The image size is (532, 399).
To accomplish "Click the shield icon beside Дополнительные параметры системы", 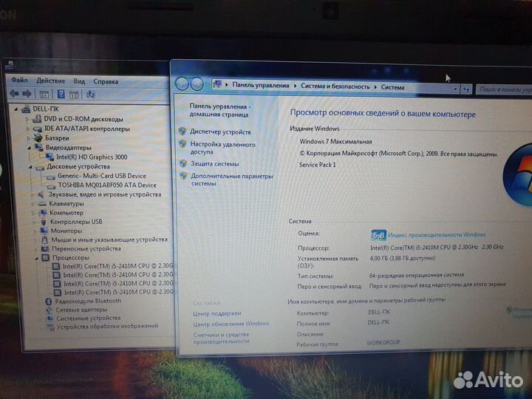I will (183, 175).
